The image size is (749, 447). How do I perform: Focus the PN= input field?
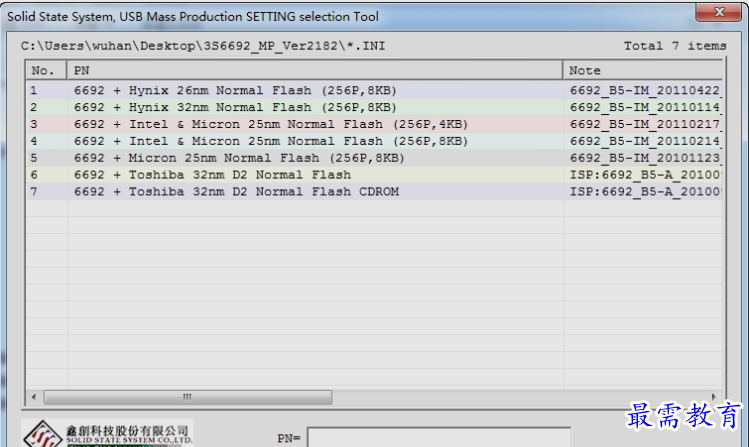[x=439, y=437]
